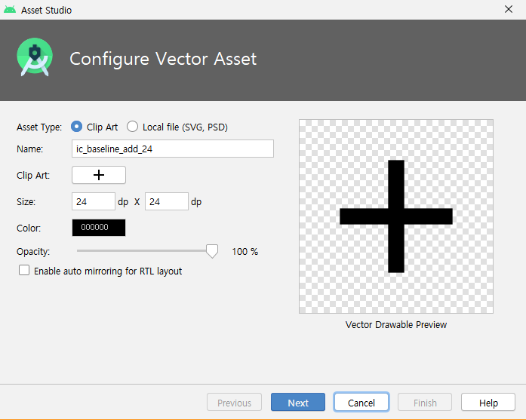Click the height size field
The image size is (526, 420).
[x=166, y=201]
